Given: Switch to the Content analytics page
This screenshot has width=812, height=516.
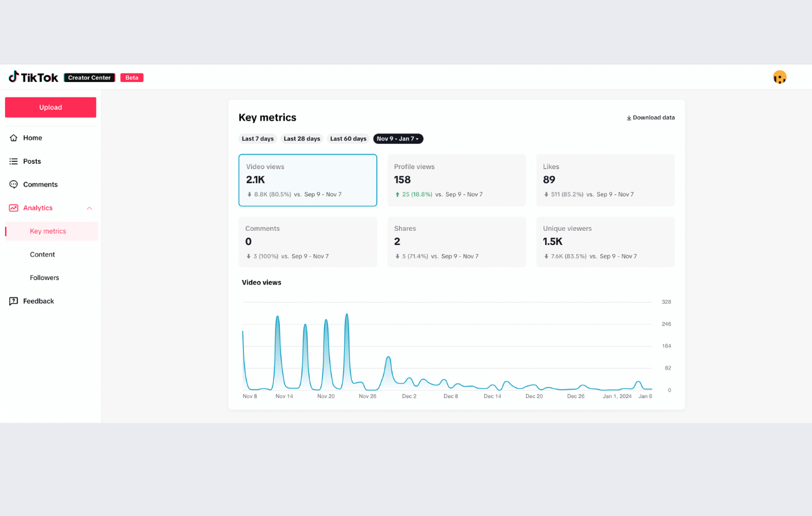Looking at the screenshot, I should [42, 254].
